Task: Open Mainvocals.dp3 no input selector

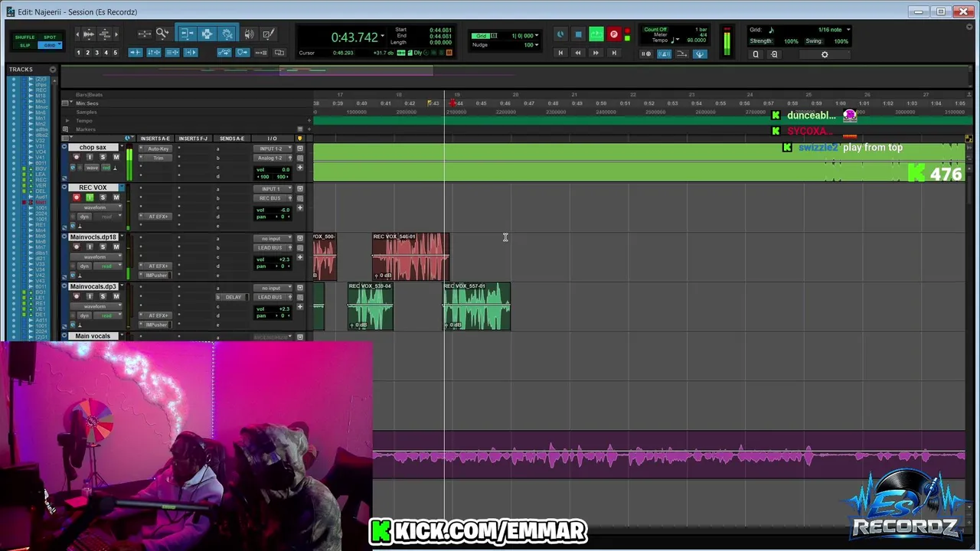Action: 273,288
